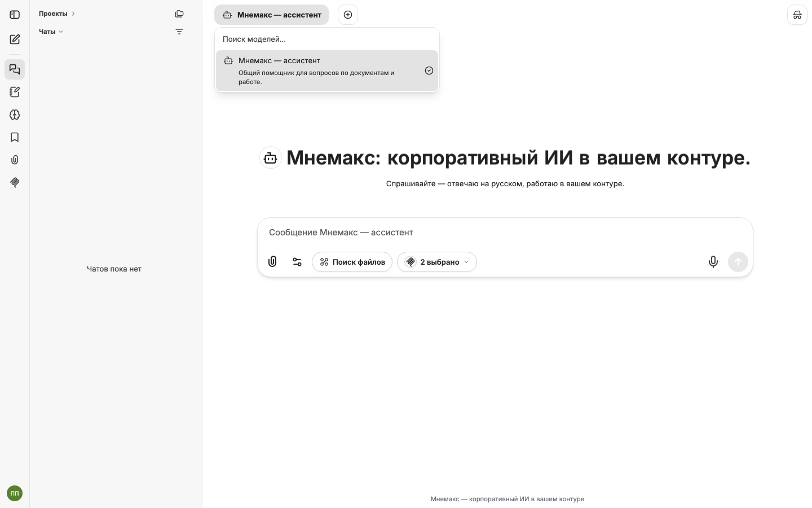Toggle the Поиск файлов option
Viewport: 812px width, 508px height.
(x=352, y=262)
